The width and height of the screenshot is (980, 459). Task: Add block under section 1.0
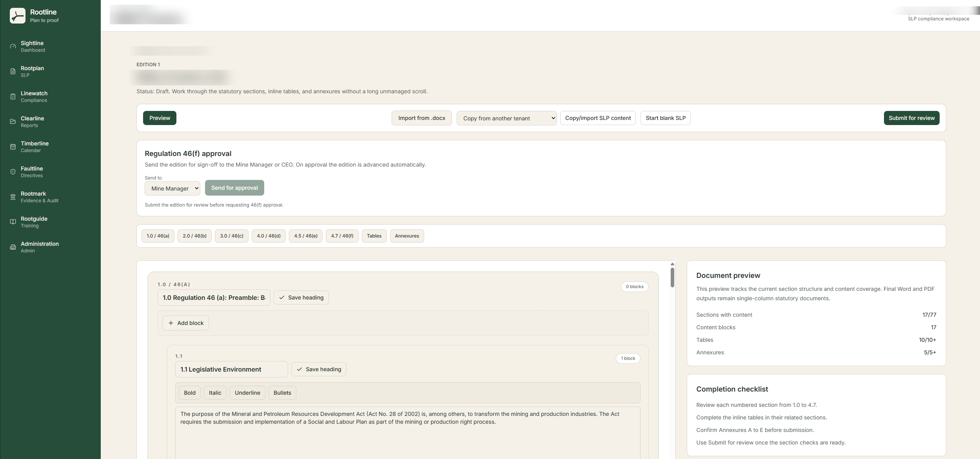186,323
